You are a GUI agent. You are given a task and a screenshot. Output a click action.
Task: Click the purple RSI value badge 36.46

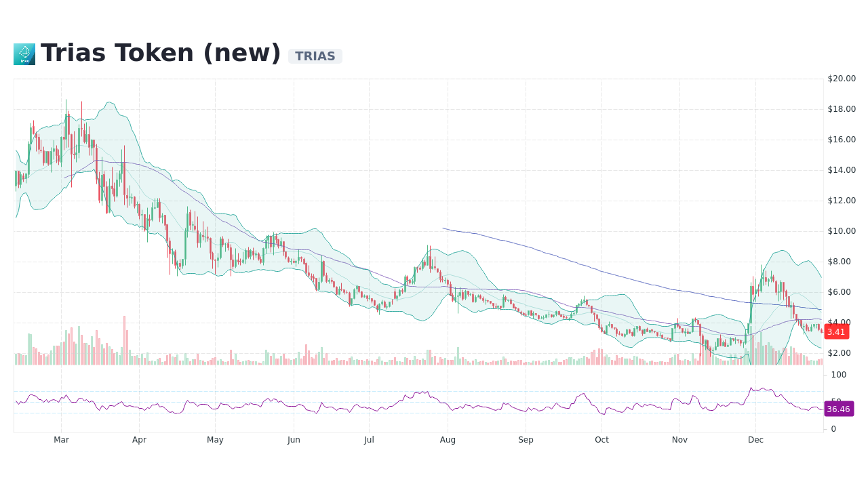(x=839, y=409)
